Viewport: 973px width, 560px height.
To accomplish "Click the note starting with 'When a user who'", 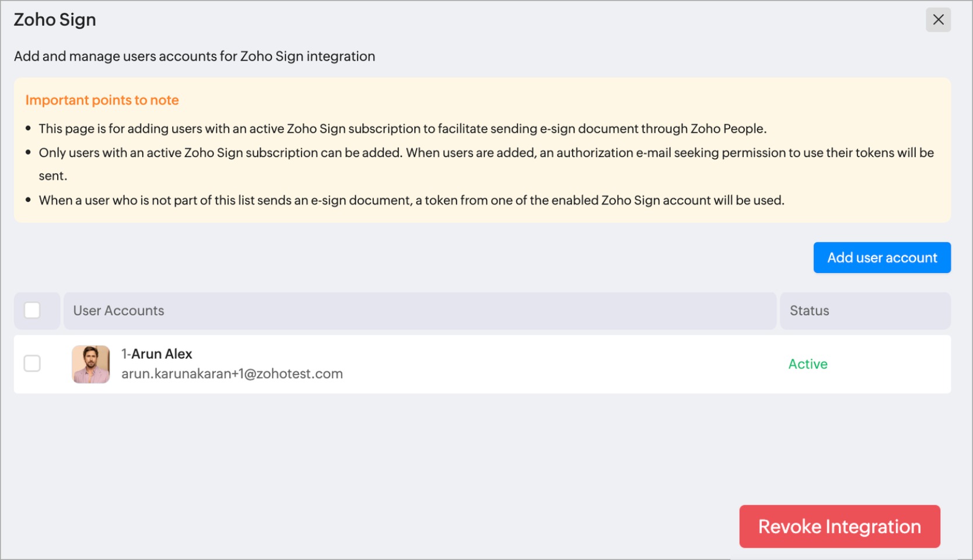I will [411, 201].
